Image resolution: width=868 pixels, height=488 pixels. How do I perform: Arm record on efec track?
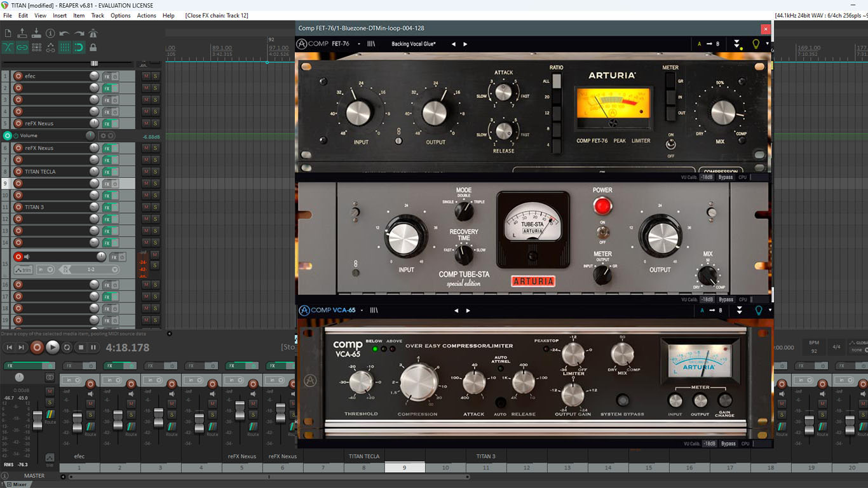point(18,76)
